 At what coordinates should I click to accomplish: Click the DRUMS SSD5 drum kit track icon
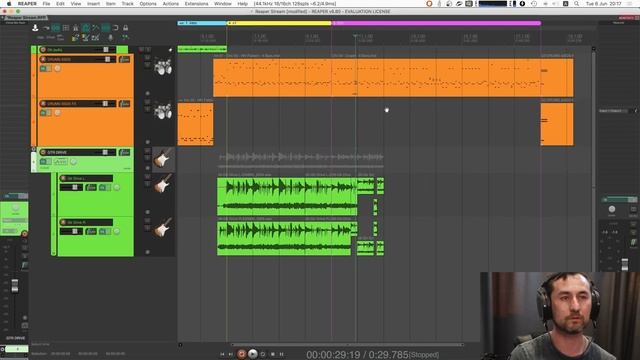pos(163,67)
